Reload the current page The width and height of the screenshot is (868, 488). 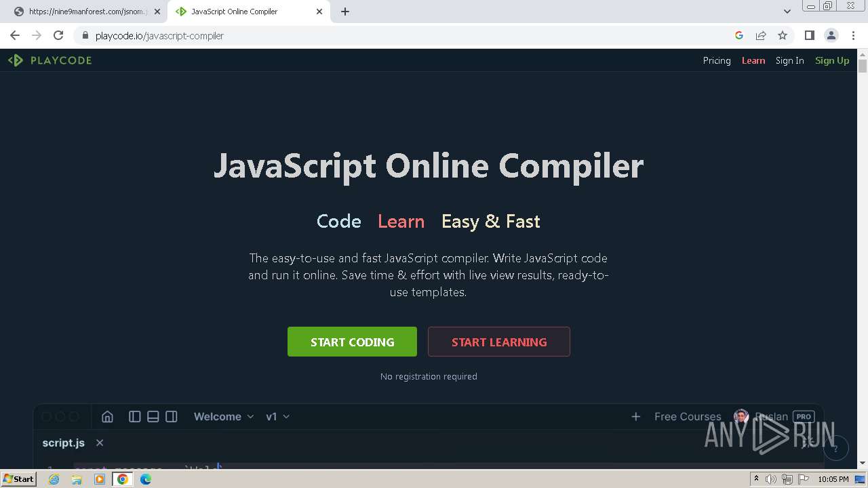coord(58,35)
